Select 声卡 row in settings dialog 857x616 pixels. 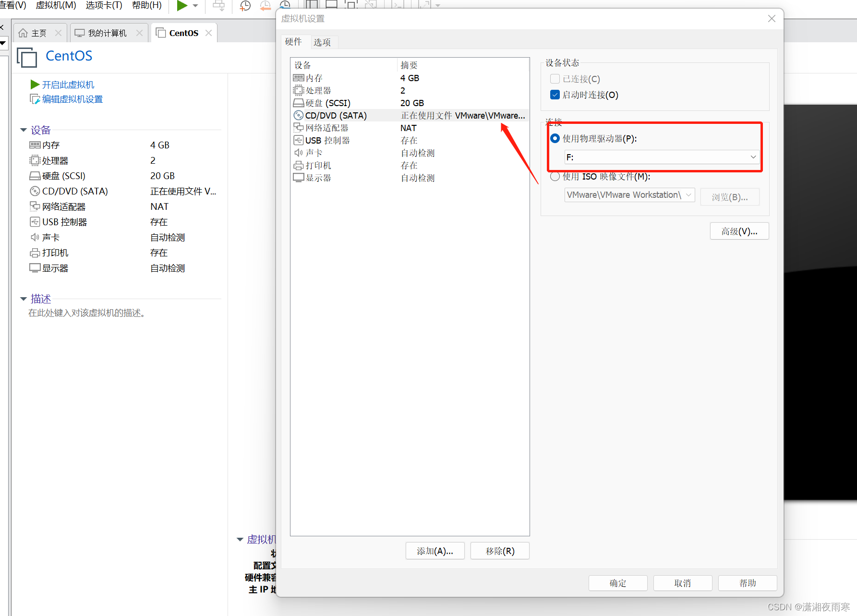tap(410, 153)
